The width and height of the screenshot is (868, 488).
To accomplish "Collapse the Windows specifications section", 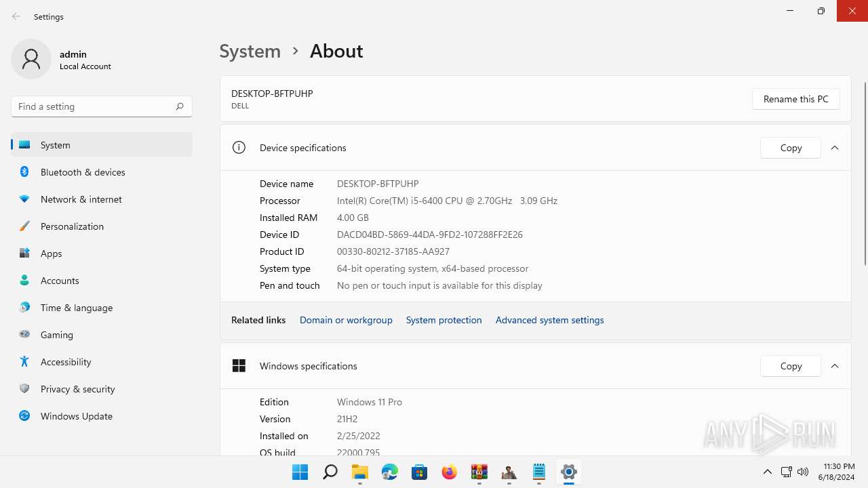I will pyautogui.click(x=835, y=366).
